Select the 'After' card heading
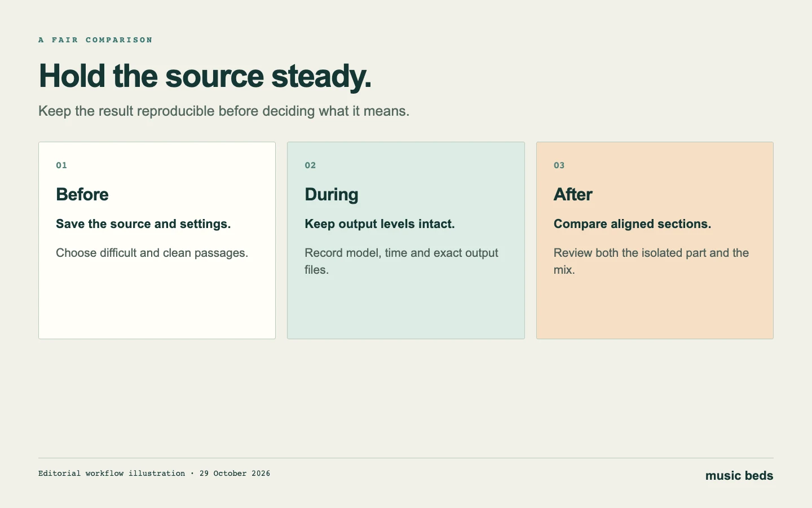This screenshot has width=812, height=508. tap(573, 195)
